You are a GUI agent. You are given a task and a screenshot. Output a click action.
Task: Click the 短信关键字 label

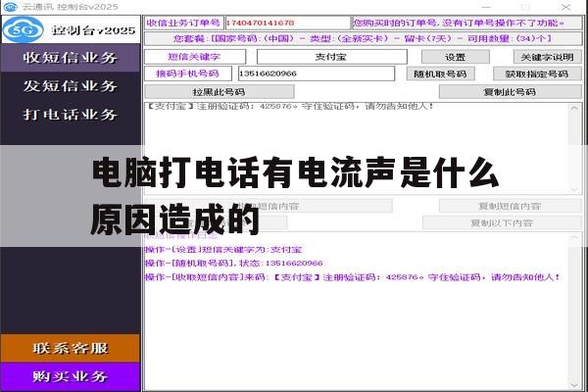click(194, 57)
